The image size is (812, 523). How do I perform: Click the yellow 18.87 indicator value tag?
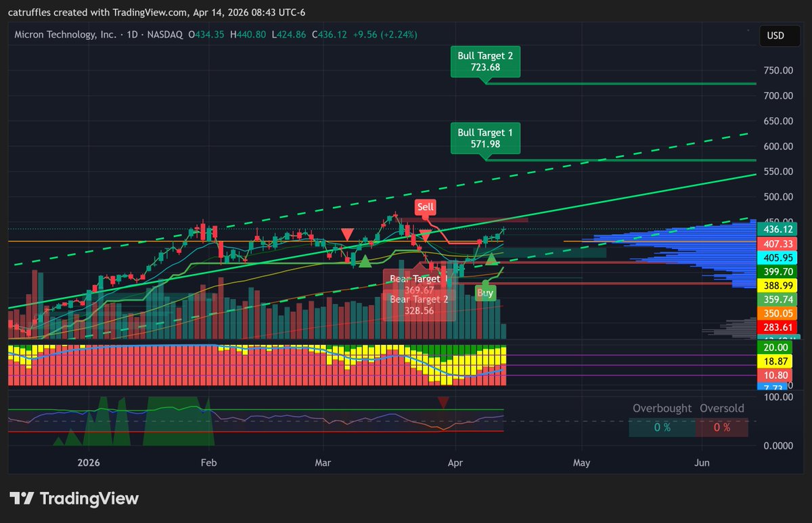pyautogui.click(x=776, y=361)
